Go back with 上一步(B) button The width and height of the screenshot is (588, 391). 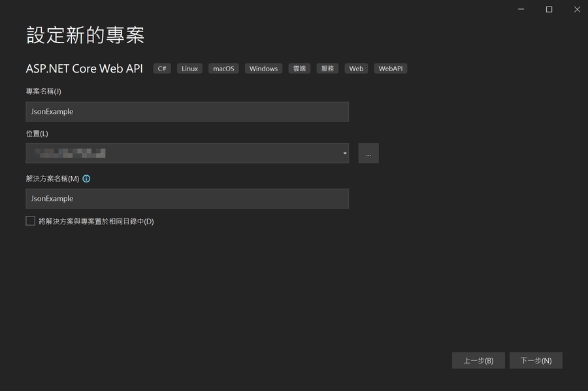tap(478, 360)
